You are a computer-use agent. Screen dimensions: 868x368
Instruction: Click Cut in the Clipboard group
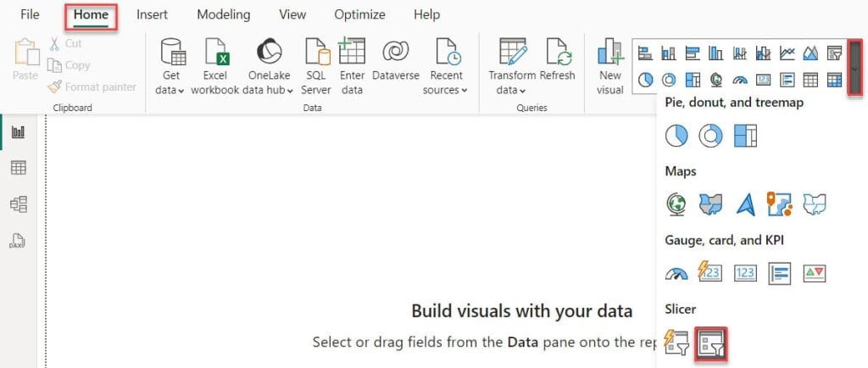coord(66,43)
